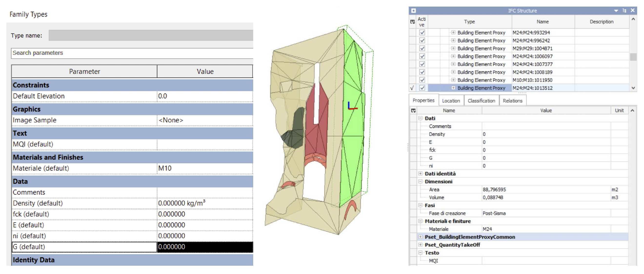
Task: Open the Classification tab
Action: click(x=481, y=101)
